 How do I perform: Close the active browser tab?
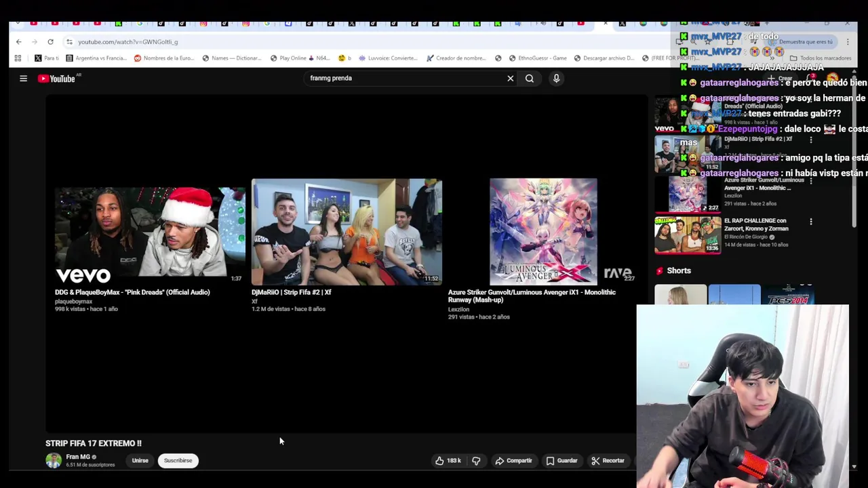tap(606, 24)
